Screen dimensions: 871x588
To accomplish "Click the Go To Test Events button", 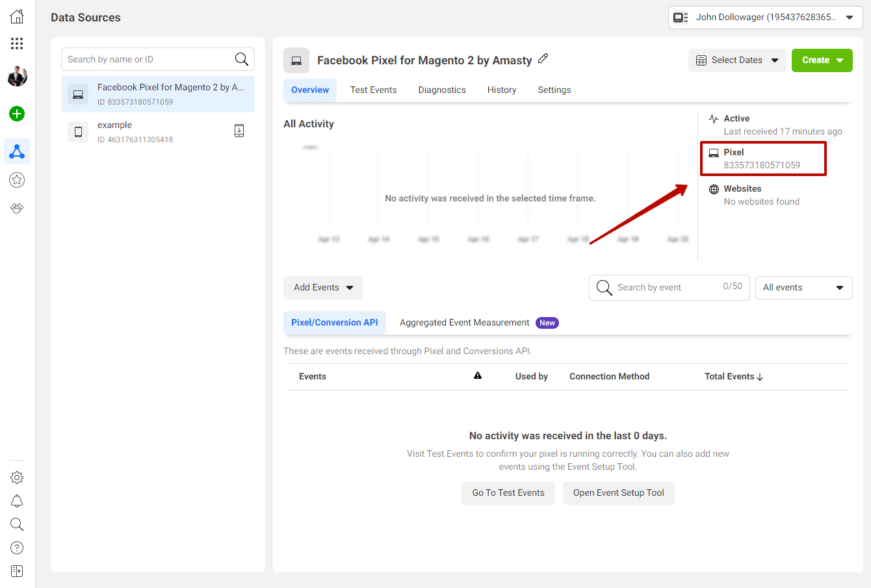I will coord(508,493).
